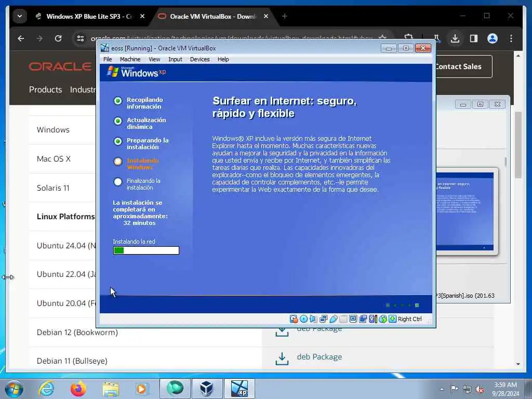Click the taskbar clock showing 3:59 AM
The height and width of the screenshot is (399, 532).
pos(506,389)
